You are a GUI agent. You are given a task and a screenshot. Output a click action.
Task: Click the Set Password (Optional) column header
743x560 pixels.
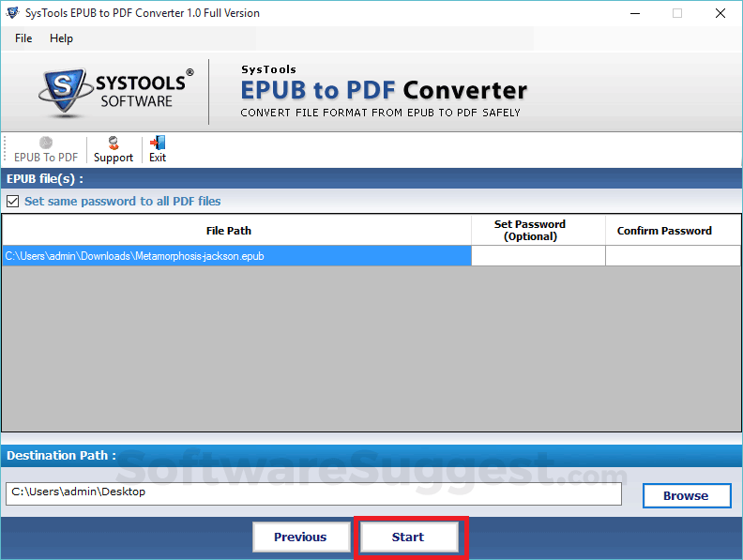point(538,230)
